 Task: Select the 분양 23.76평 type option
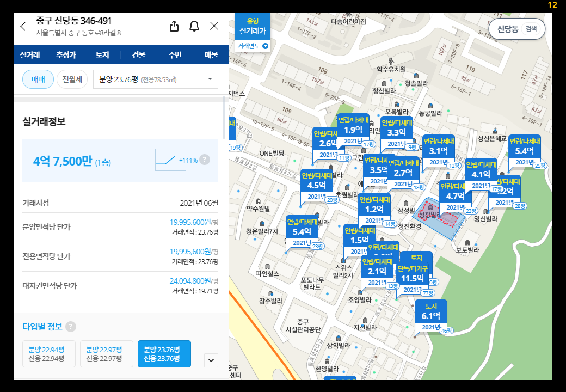164,354
